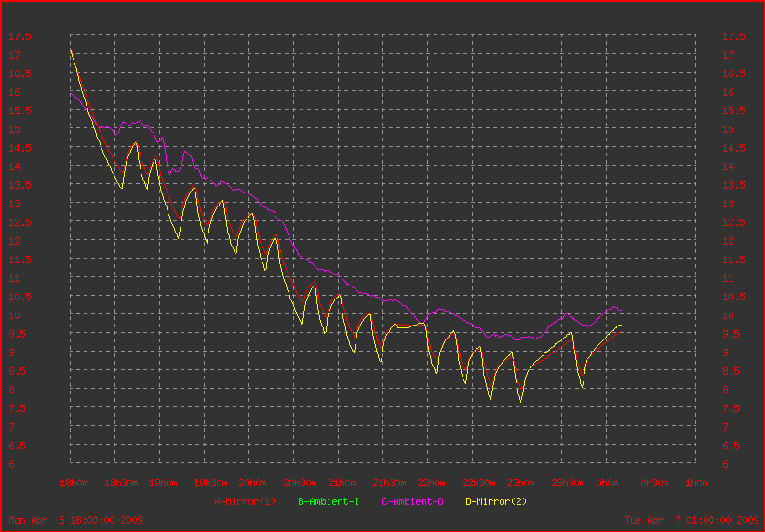
Task: Select the 21h30m time axis label
Action: pyautogui.click(x=389, y=483)
